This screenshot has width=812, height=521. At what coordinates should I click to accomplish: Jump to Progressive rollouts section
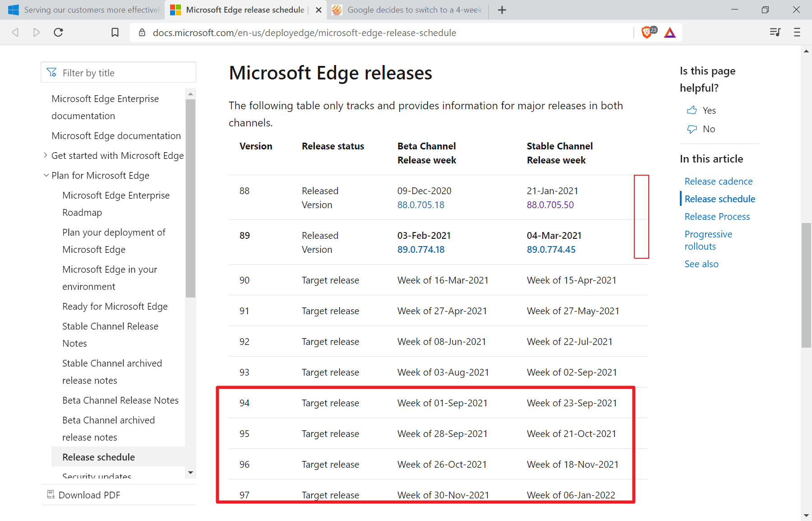click(x=708, y=240)
